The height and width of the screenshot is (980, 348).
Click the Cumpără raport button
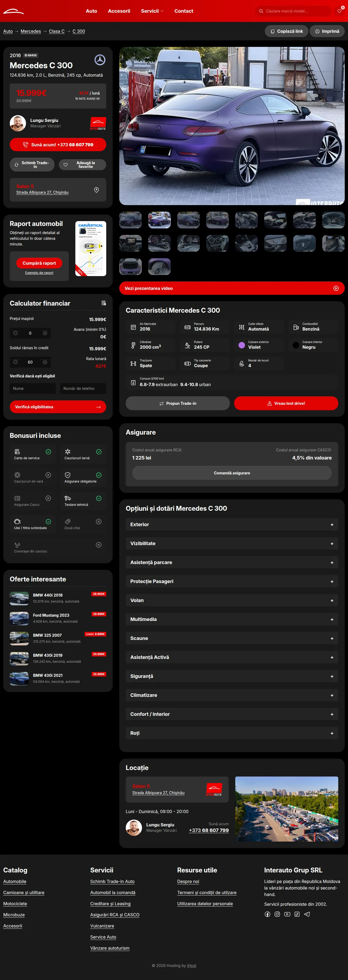(39, 263)
